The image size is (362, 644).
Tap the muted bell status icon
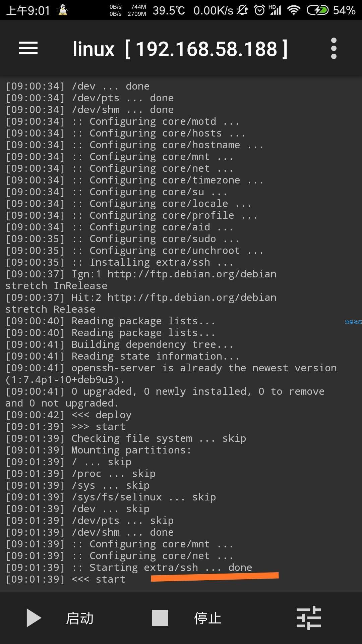[242, 10]
